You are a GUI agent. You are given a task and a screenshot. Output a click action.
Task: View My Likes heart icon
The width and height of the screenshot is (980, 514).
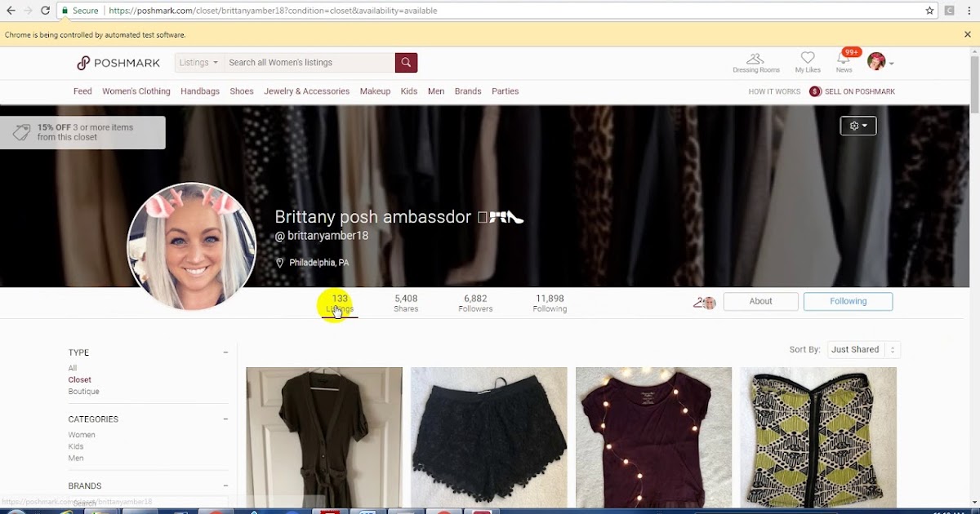click(807, 58)
